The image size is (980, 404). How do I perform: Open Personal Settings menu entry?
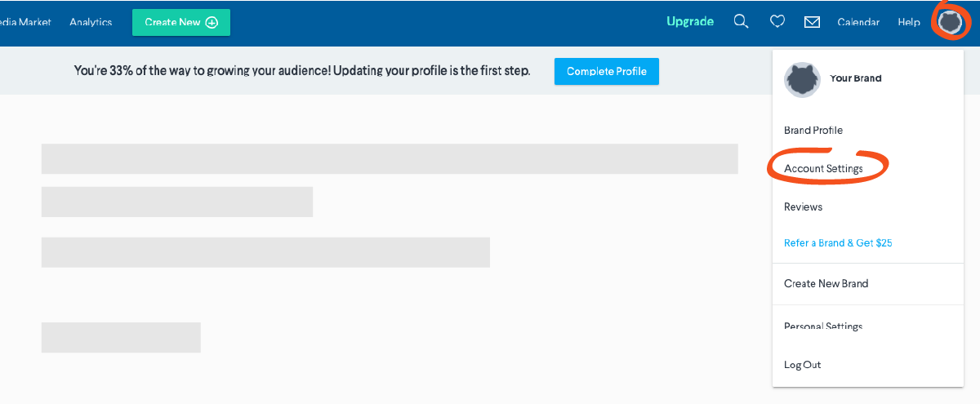click(x=823, y=326)
